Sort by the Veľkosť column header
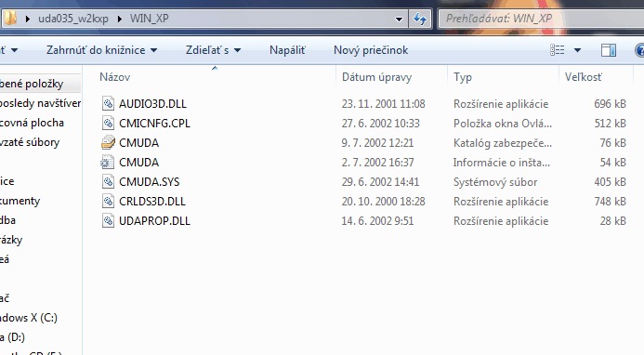 pos(584,77)
